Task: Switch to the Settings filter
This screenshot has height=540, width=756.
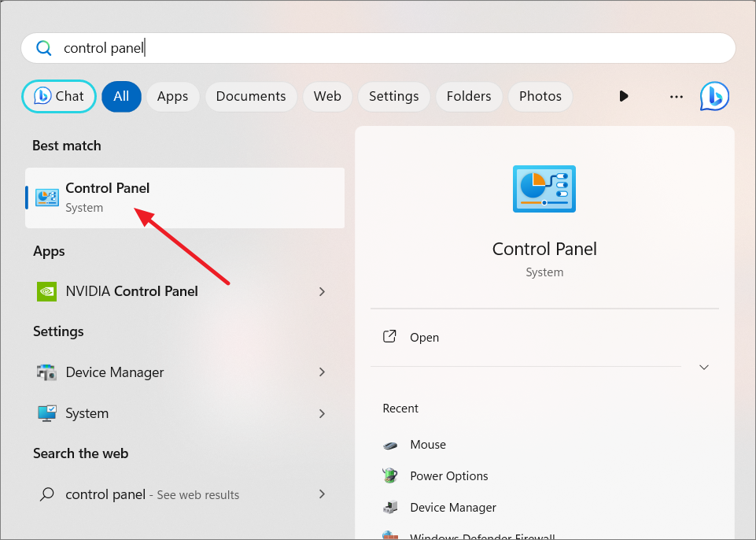Action: (394, 96)
